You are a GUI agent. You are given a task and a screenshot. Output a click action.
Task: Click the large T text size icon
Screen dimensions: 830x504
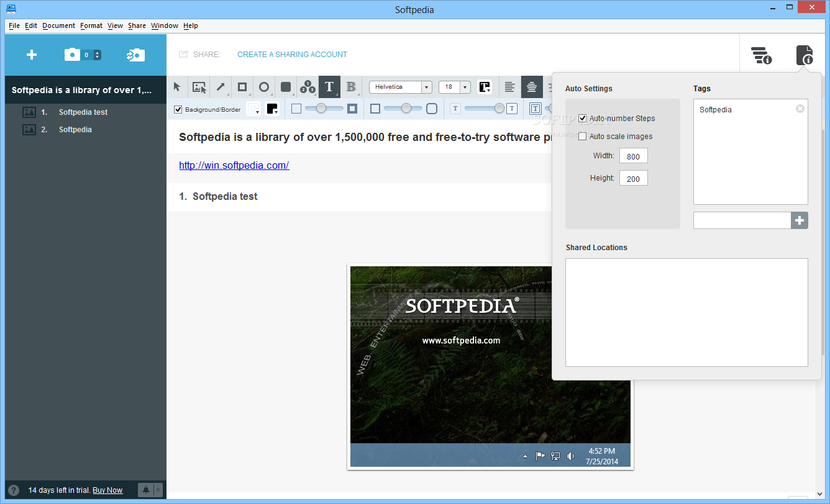pos(512,109)
